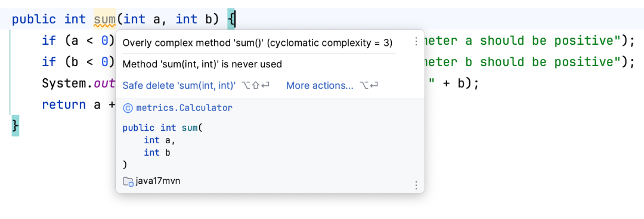Screen dimensions: 644x219
Task: Click the java17mvn module folder icon
Action: tap(128, 181)
